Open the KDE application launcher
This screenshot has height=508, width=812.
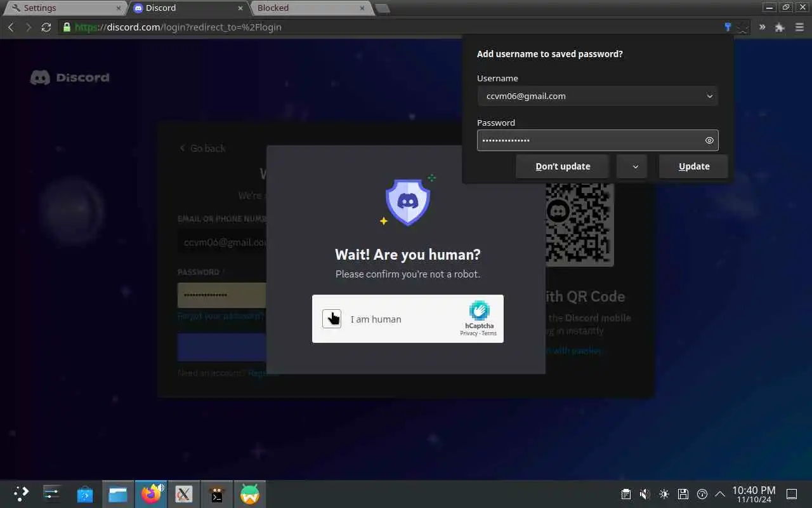[21, 493]
